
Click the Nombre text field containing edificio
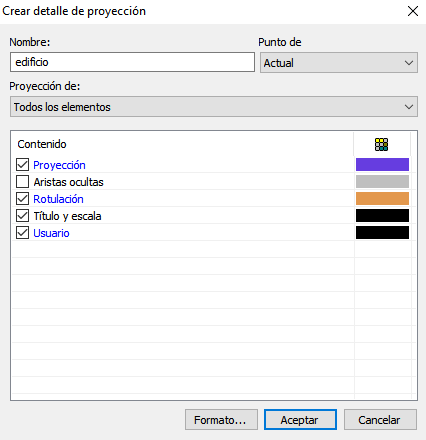click(132, 62)
